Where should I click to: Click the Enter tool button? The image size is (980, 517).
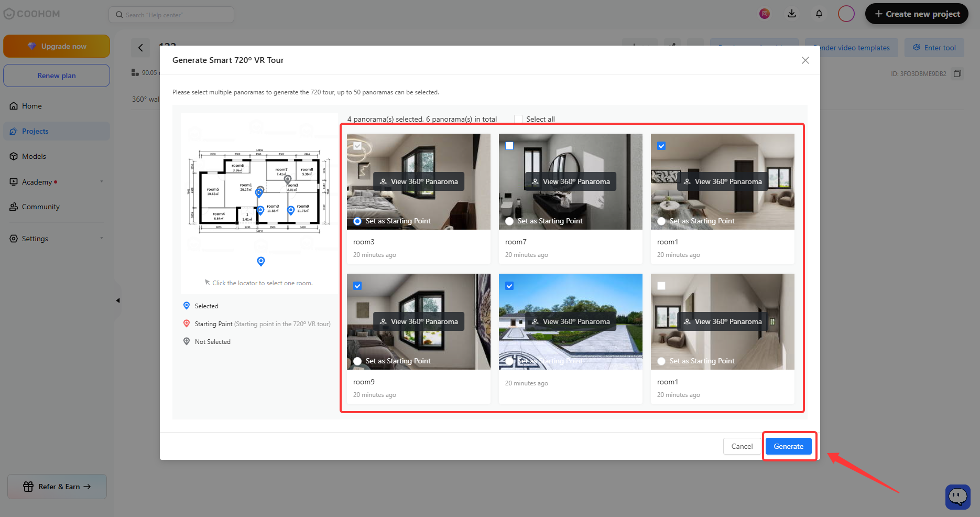coord(934,48)
